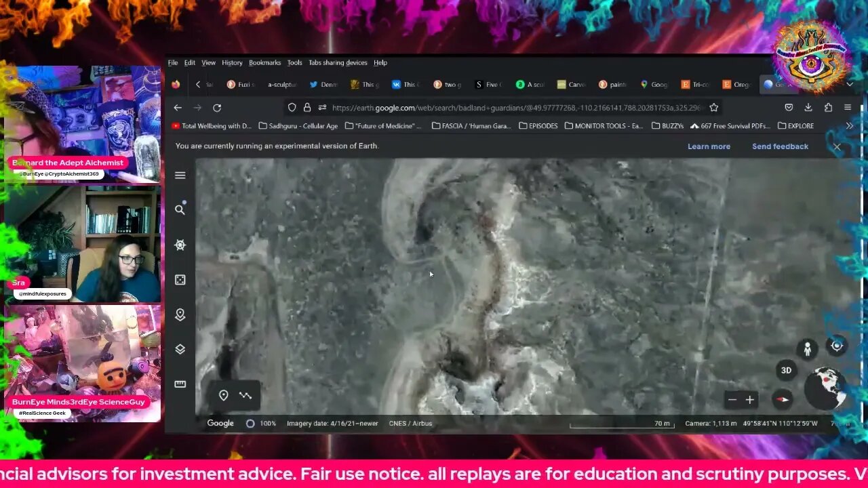
Task: Open the Projects pin icon in sidebar
Action: pyautogui.click(x=180, y=314)
